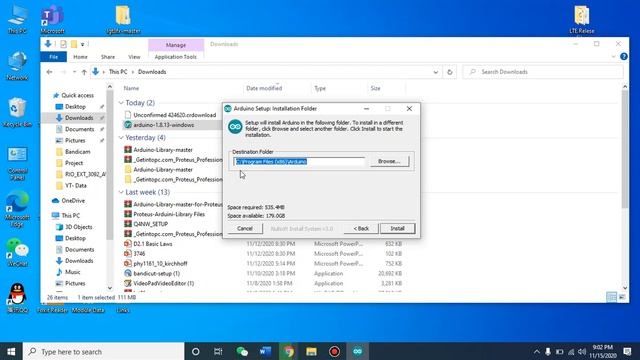Launch WeChat from desktop shortcut
This screenshot has width=640, height=360.
click(x=17, y=252)
